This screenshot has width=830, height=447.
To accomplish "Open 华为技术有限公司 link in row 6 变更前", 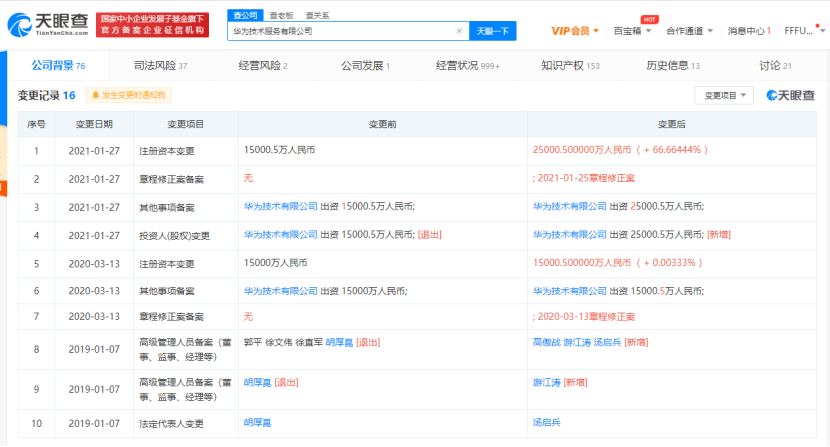I will [x=281, y=291].
